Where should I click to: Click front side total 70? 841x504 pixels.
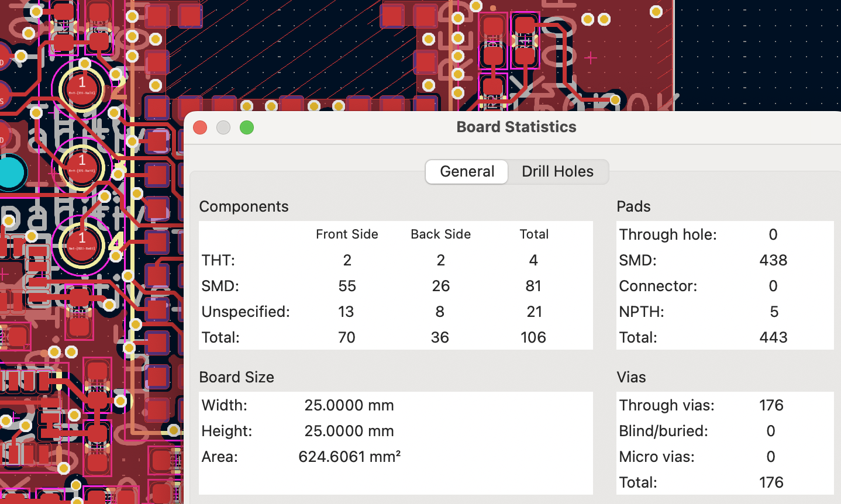point(347,337)
